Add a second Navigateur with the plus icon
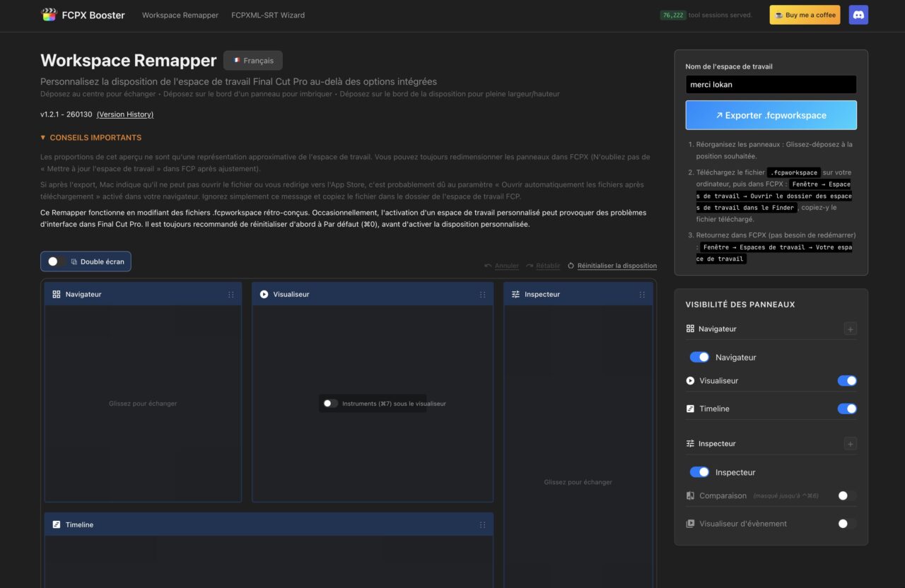 click(849, 328)
